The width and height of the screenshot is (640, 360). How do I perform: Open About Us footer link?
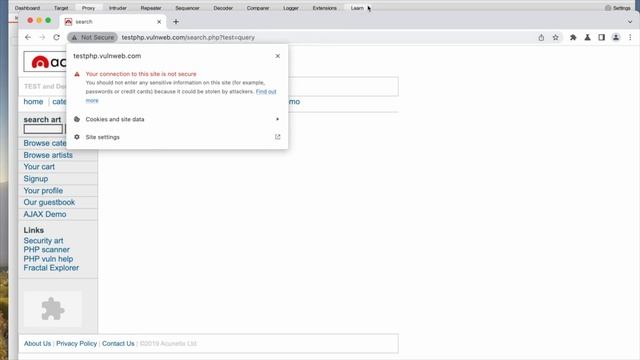37,344
